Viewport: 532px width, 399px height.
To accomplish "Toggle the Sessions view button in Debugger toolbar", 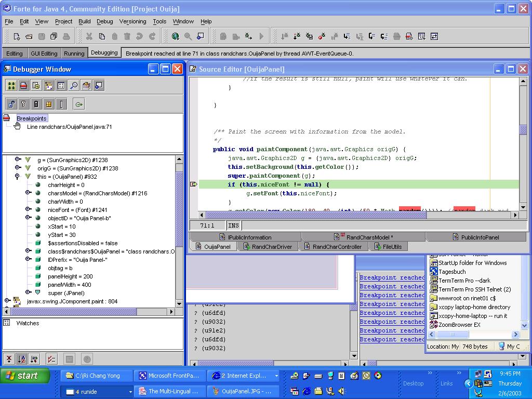I will coord(11,86).
